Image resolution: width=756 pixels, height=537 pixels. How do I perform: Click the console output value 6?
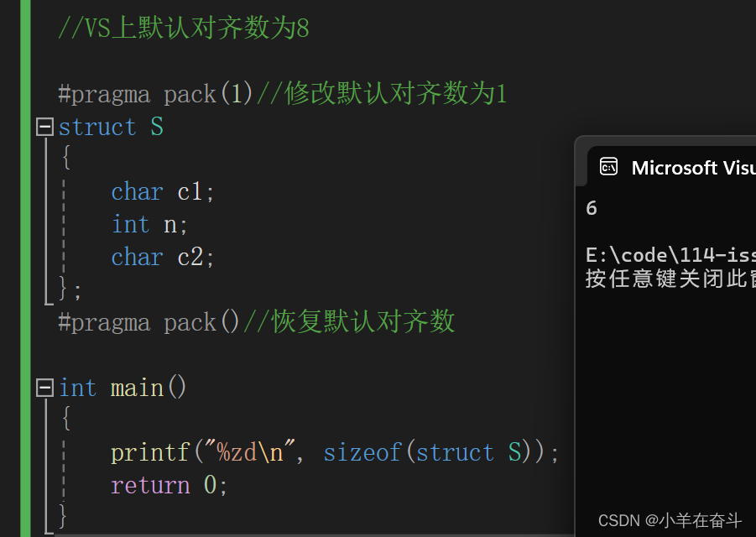click(x=592, y=208)
